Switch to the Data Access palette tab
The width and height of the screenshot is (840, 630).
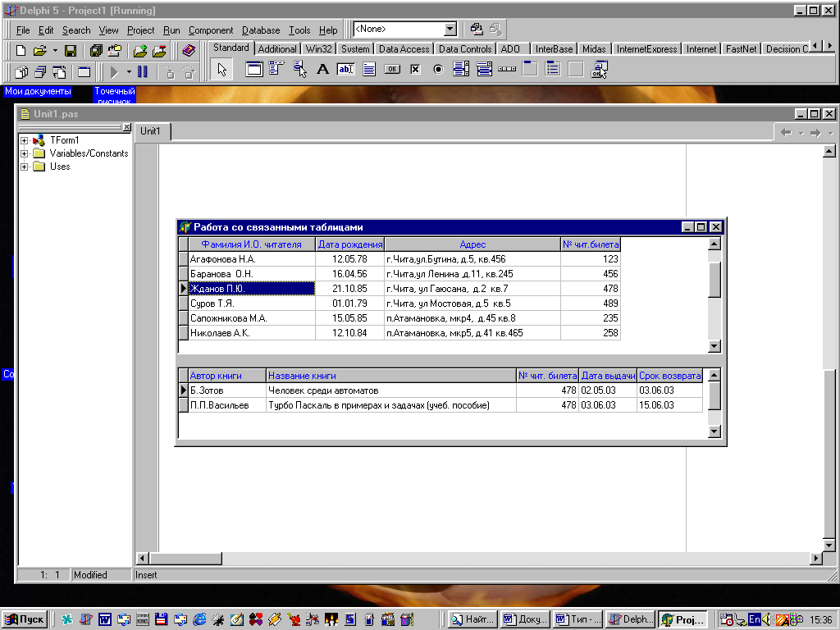point(404,48)
